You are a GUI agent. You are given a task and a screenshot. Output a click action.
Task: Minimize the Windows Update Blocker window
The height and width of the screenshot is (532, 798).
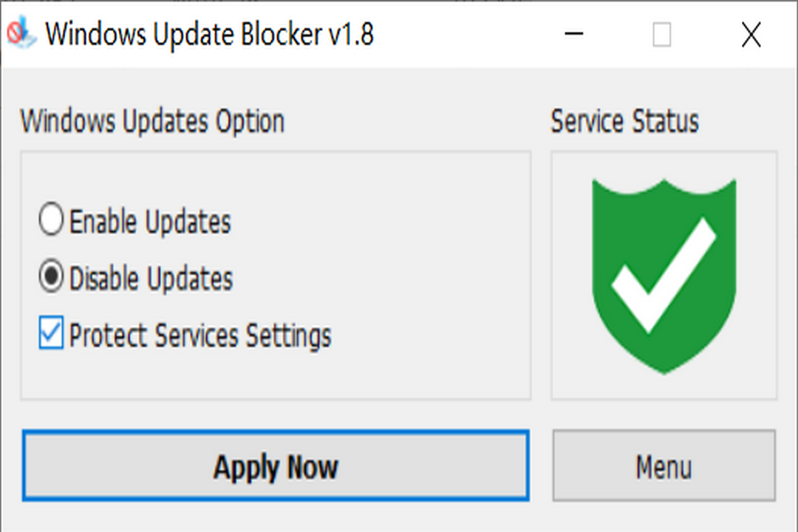pyautogui.click(x=573, y=35)
